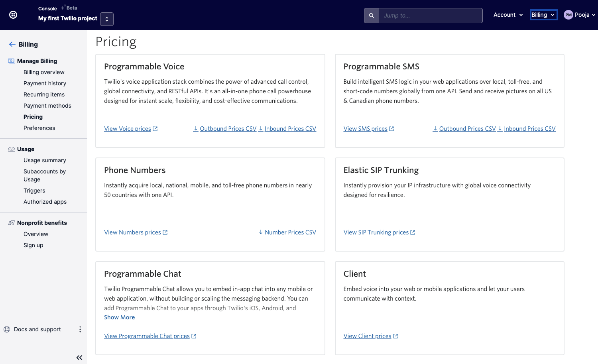Viewport: 598px width, 364px height.
Task: Click the Manage Billing section header
Action: (x=37, y=61)
